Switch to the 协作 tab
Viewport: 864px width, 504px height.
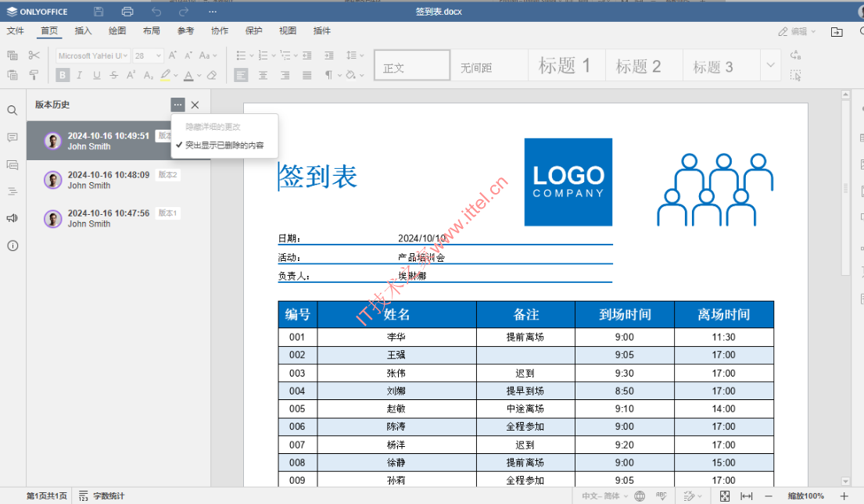click(220, 30)
